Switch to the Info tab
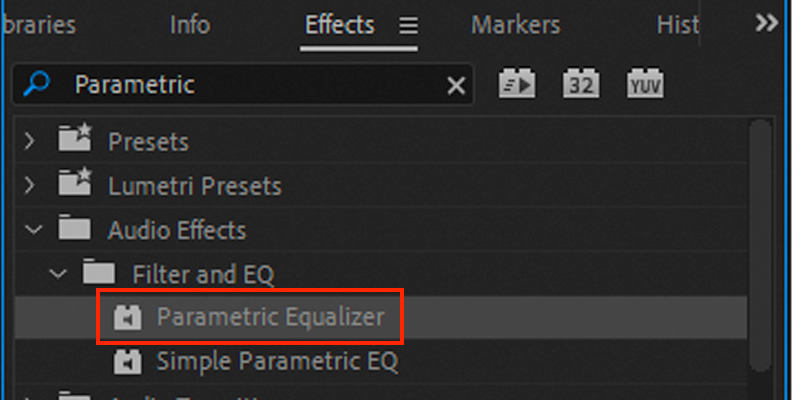The height and width of the screenshot is (400, 792). pyautogui.click(x=190, y=25)
